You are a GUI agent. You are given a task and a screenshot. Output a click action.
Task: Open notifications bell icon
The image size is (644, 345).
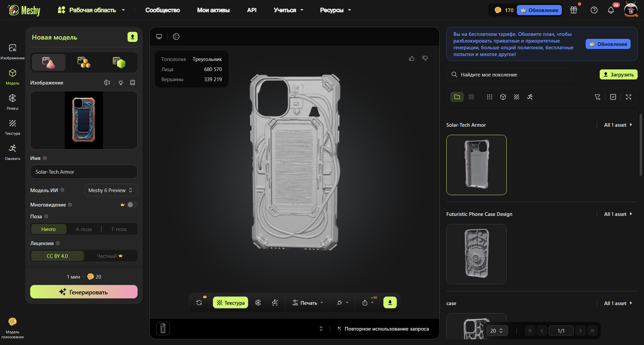pyautogui.click(x=611, y=10)
